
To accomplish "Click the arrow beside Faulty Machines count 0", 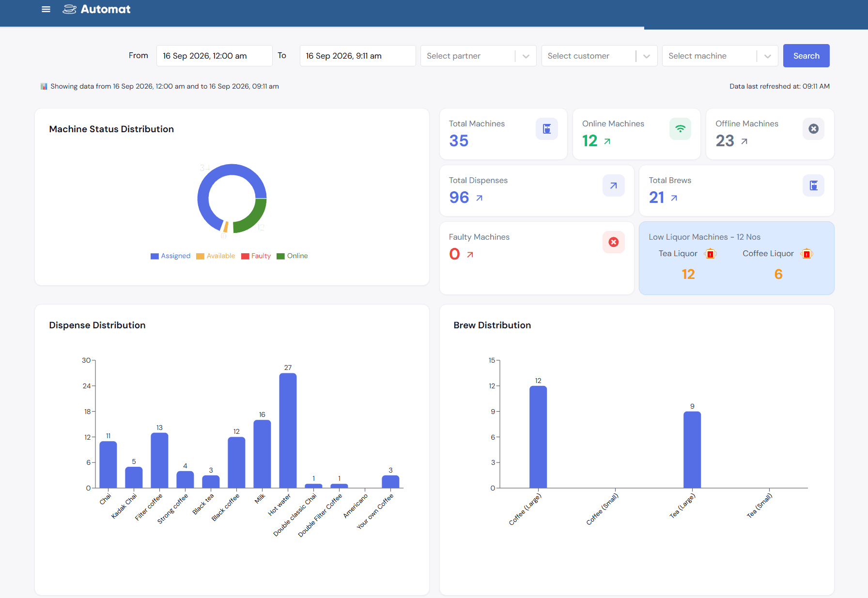I will click(470, 255).
